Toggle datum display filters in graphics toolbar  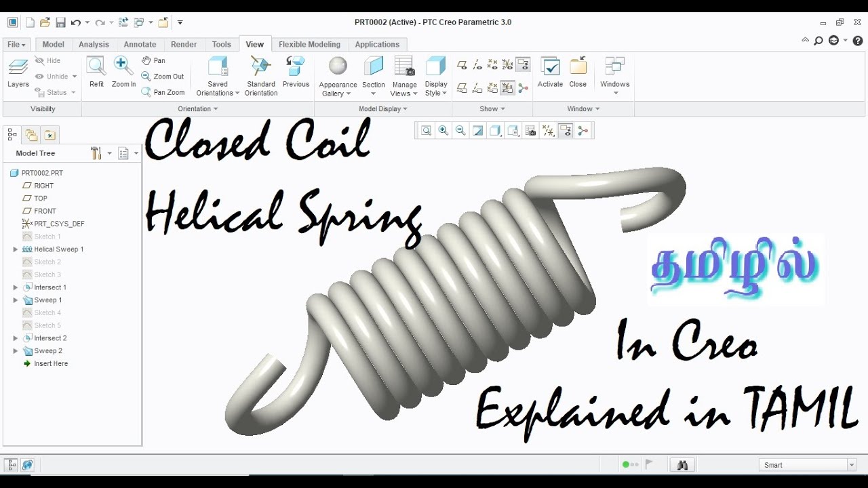[549, 131]
